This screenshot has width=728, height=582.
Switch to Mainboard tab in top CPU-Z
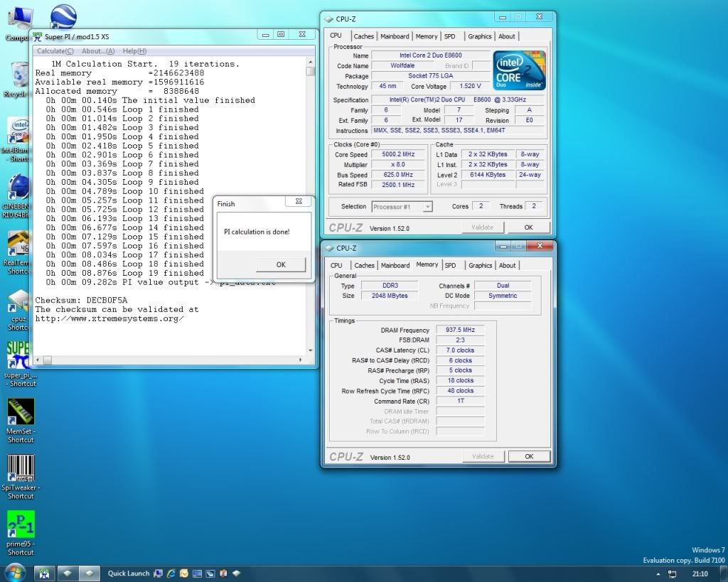coord(395,36)
